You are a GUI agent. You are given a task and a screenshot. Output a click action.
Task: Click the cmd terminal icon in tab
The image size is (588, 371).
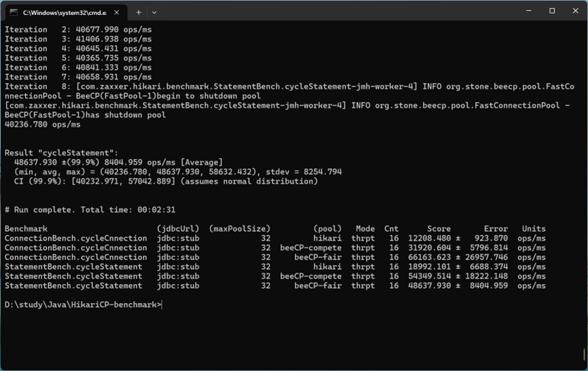click(x=14, y=12)
